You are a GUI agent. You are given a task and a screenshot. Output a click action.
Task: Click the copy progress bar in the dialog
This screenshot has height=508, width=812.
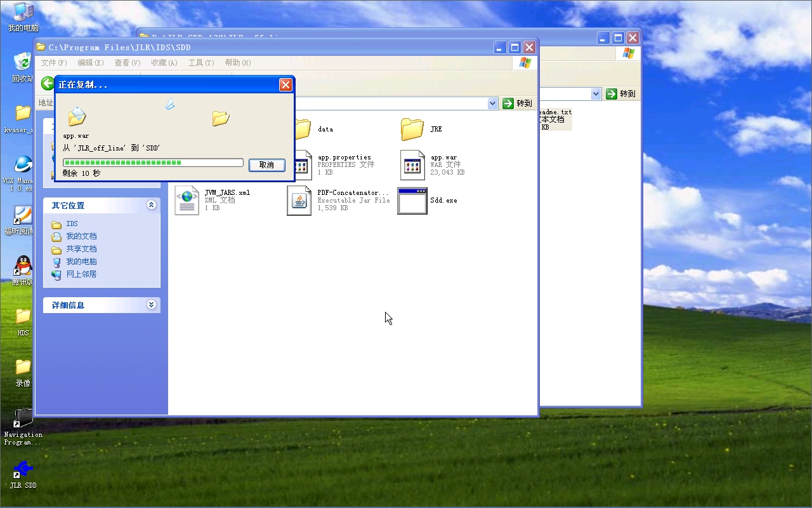click(153, 163)
